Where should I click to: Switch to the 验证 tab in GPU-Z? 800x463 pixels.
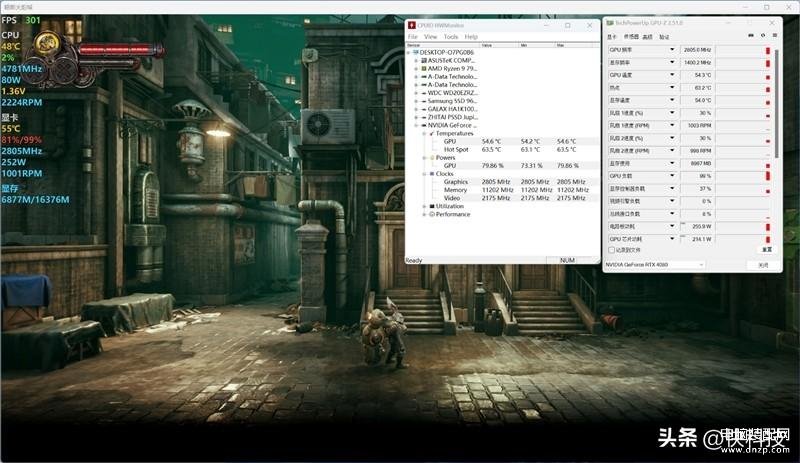(x=664, y=37)
